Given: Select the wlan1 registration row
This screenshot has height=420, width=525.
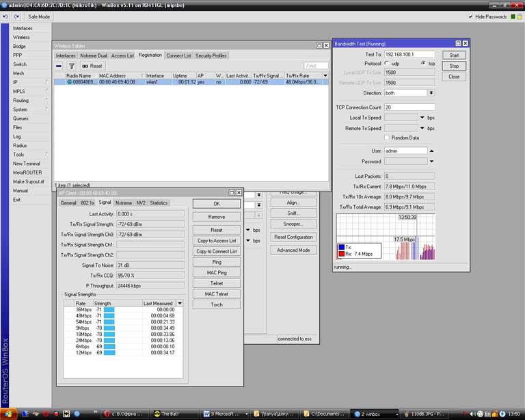Looking at the screenshot, I should [x=191, y=81].
